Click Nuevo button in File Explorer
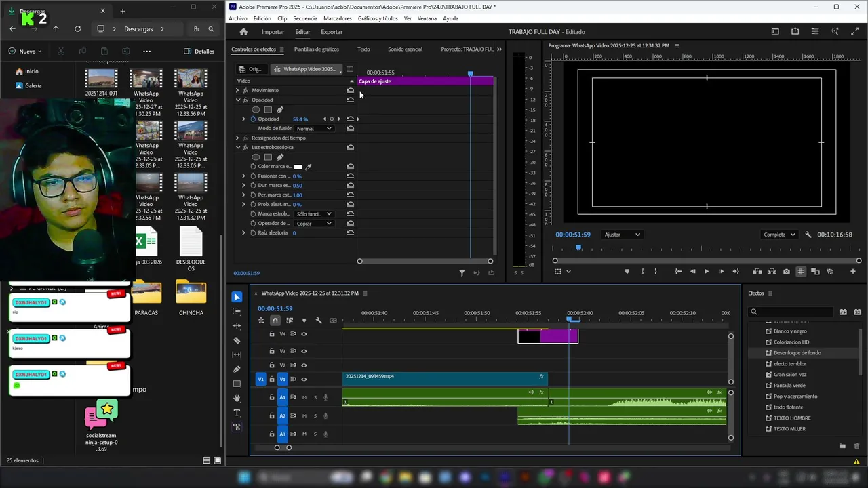The width and height of the screenshot is (868, 488). pos(24,52)
